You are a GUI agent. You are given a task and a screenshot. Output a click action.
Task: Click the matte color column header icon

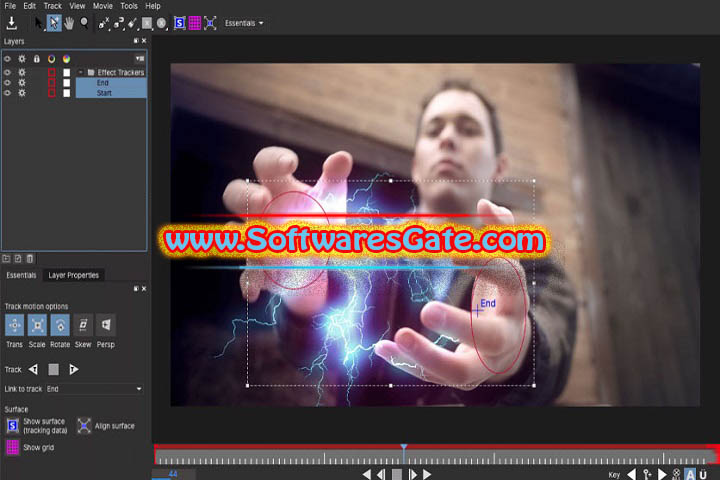pyautogui.click(x=67, y=59)
